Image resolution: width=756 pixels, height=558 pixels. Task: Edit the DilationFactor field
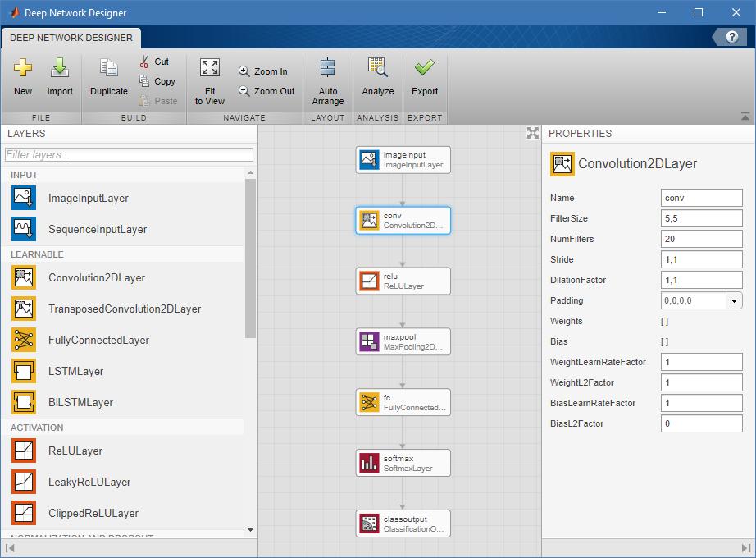pyautogui.click(x=702, y=280)
